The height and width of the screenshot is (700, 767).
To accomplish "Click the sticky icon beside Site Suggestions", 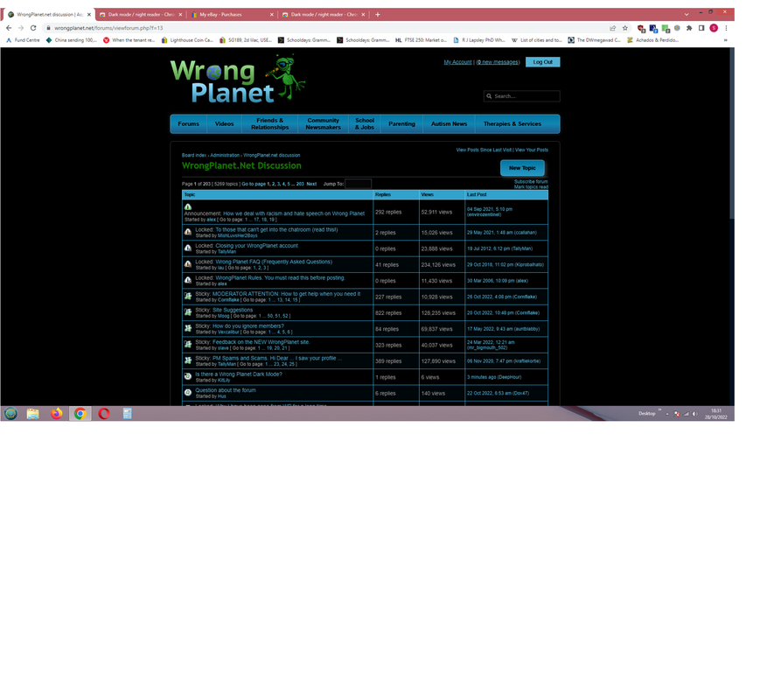I will [188, 311].
